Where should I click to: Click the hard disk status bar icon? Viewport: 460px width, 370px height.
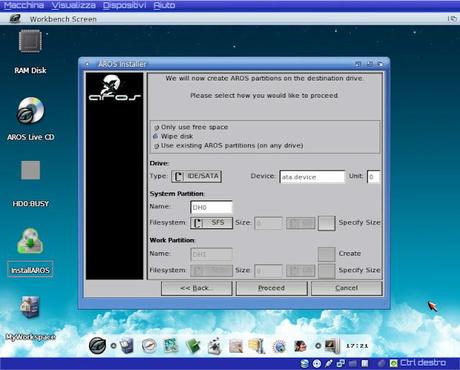click(x=304, y=363)
